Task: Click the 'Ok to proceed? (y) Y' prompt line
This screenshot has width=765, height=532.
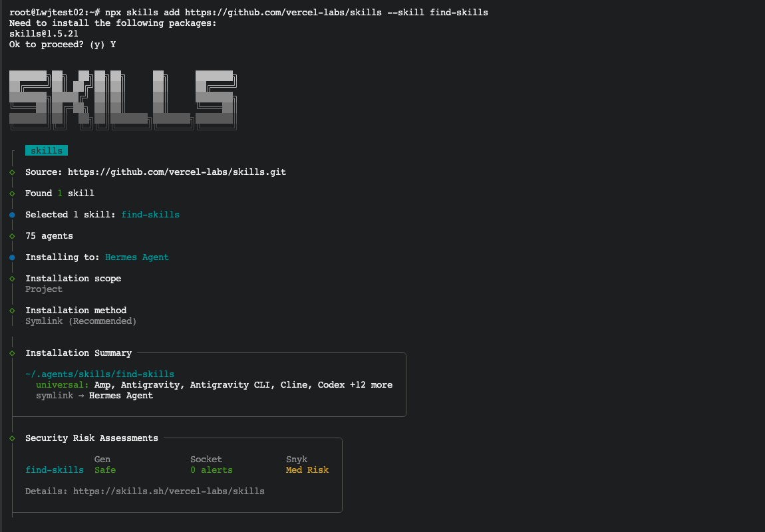Action: (63, 45)
